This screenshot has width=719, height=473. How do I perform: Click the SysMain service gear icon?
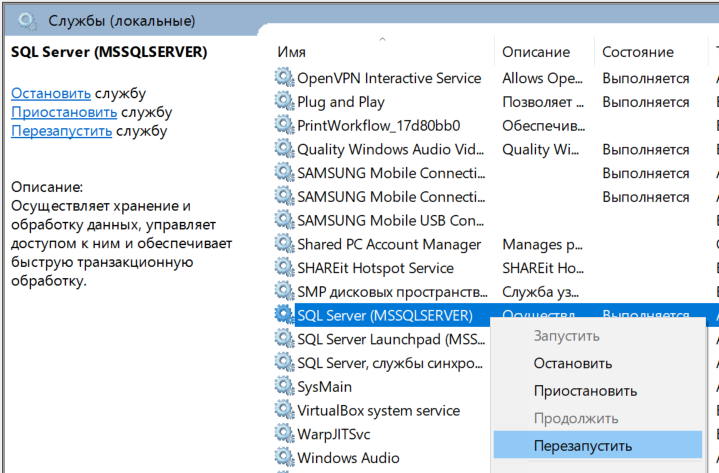point(284,387)
